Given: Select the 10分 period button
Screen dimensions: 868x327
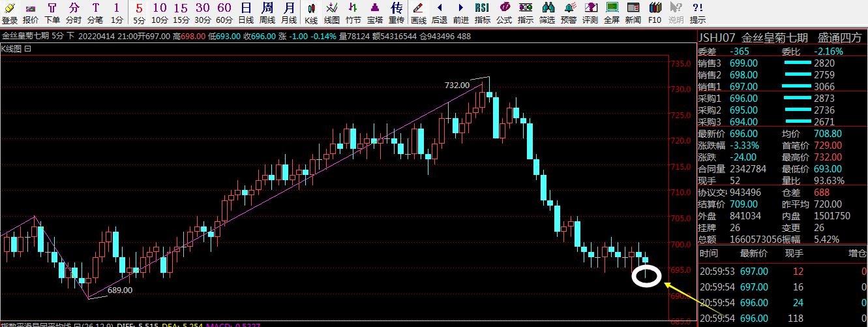Looking at the screenshot, I should pos(159,12).
